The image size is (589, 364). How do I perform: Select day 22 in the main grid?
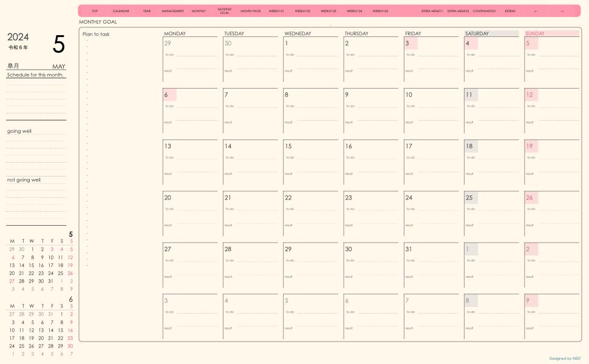(x=288, y=197)
